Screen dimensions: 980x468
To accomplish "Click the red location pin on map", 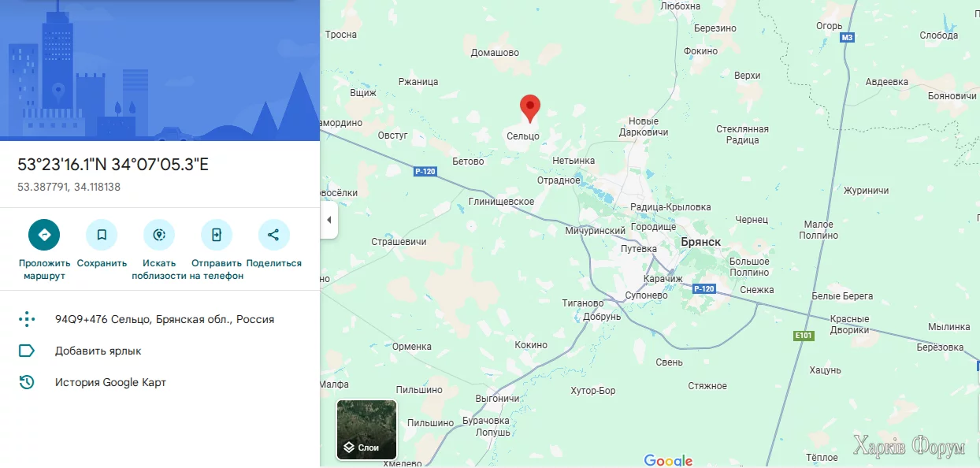I will 530,109.
